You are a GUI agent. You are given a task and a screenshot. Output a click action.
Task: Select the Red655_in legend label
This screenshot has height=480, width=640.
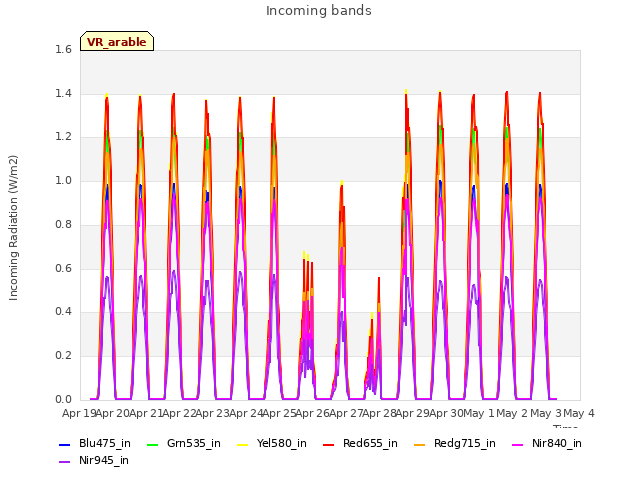370,444
